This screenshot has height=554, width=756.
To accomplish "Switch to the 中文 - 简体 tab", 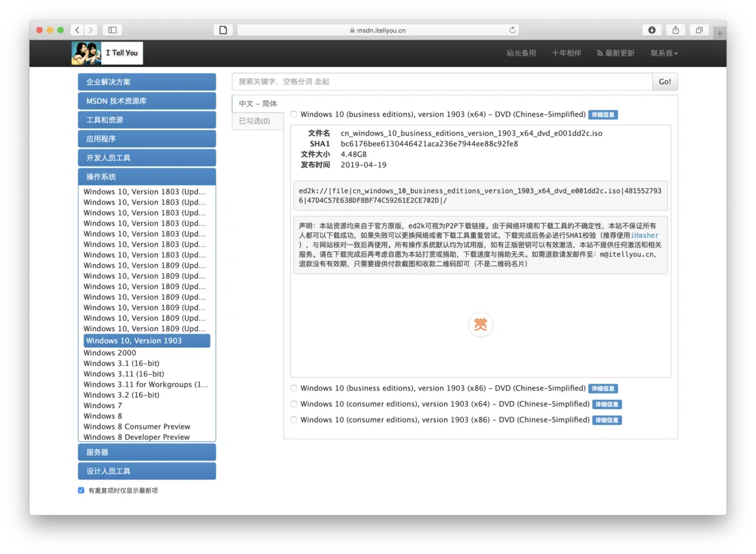I will [258, 104].
